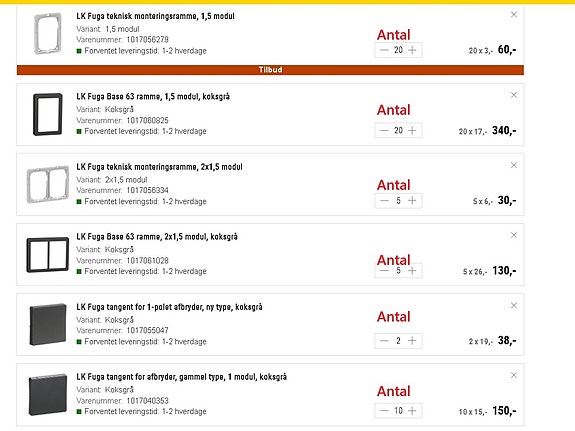
Task: Increase quantity of monteringsramme 2x1,5 modul
Action: point(412,200)
